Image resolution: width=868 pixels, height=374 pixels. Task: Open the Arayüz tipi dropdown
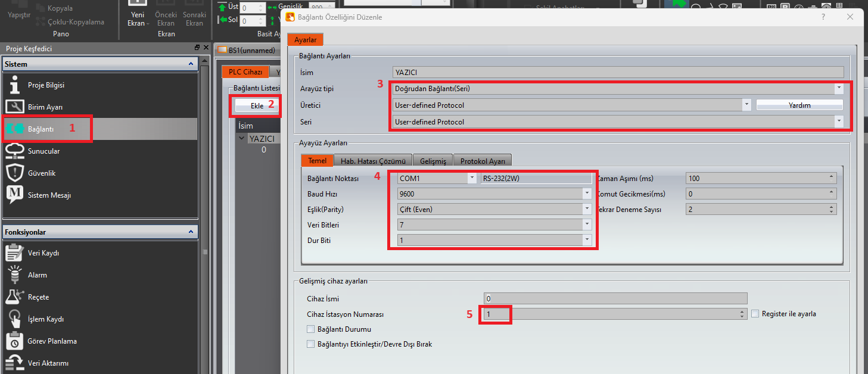(x=839, y=89)
